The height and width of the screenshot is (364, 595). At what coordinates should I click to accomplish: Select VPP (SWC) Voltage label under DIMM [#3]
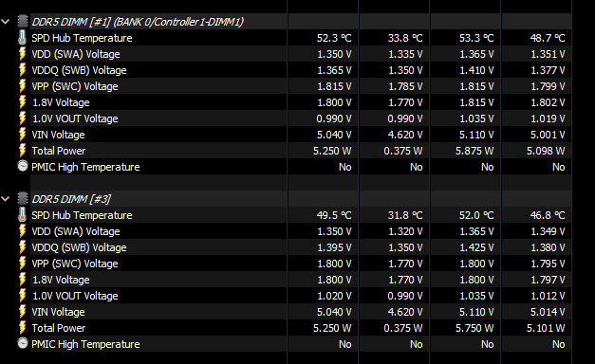(x=75, y=264)
